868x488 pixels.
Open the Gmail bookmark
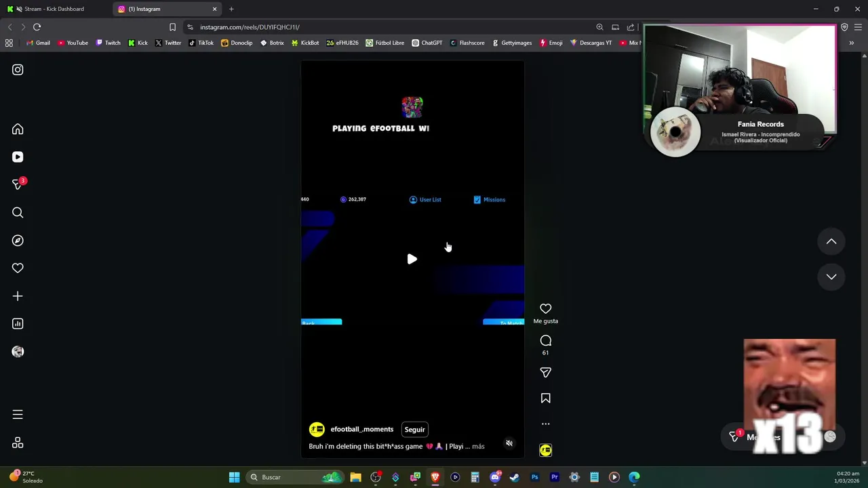click(38, 43)
